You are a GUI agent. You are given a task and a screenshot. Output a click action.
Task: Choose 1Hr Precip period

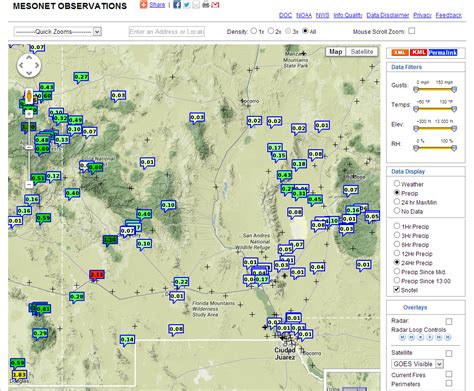tap(397, 226)
